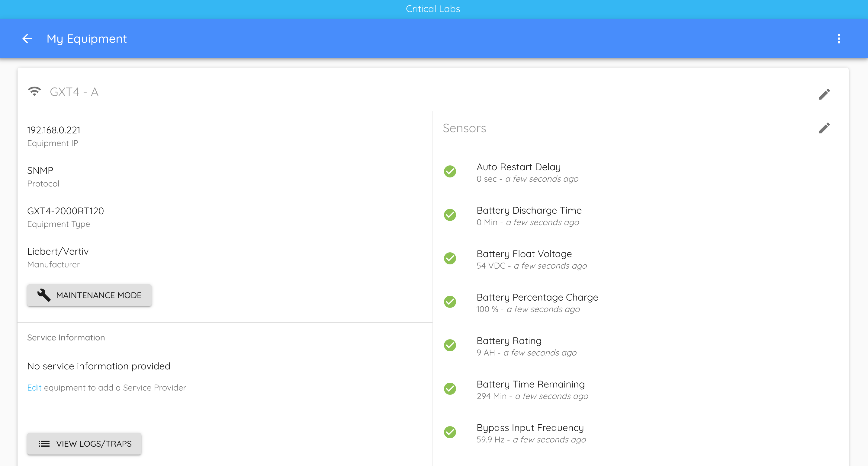Select the Battery Time Remaining sensor row
This screenshot has height=466, width=868.
coord(530,389)
